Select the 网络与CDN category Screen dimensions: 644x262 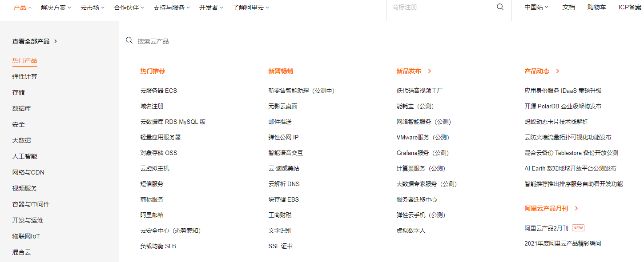point(28,172)
